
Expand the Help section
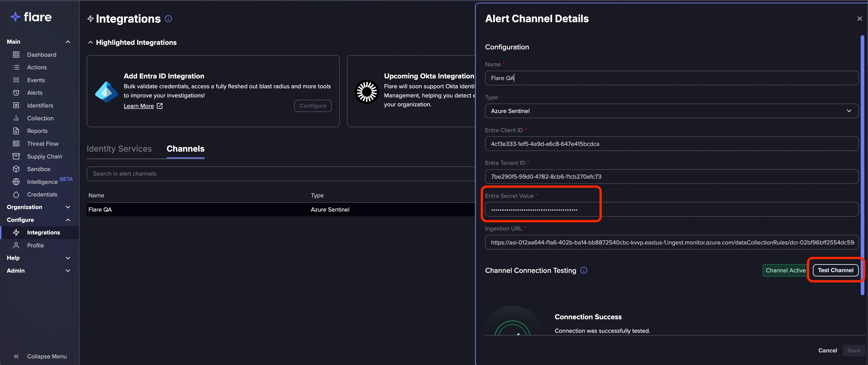(68, 258)
